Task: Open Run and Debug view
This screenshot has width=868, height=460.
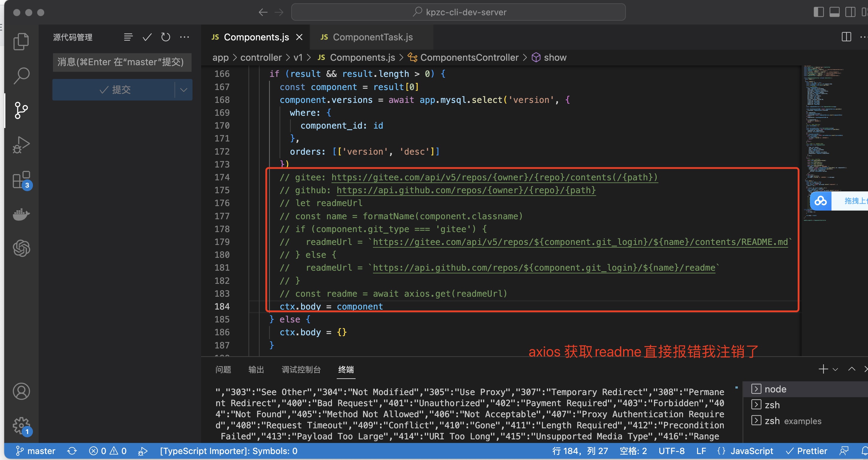Action: [x=21, y=145]
